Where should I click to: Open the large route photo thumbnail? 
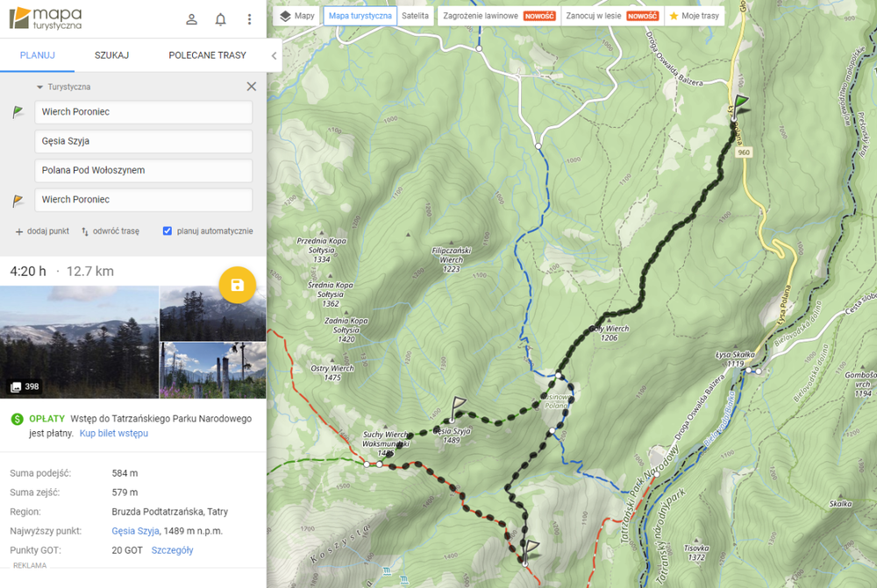click(79, 342)
